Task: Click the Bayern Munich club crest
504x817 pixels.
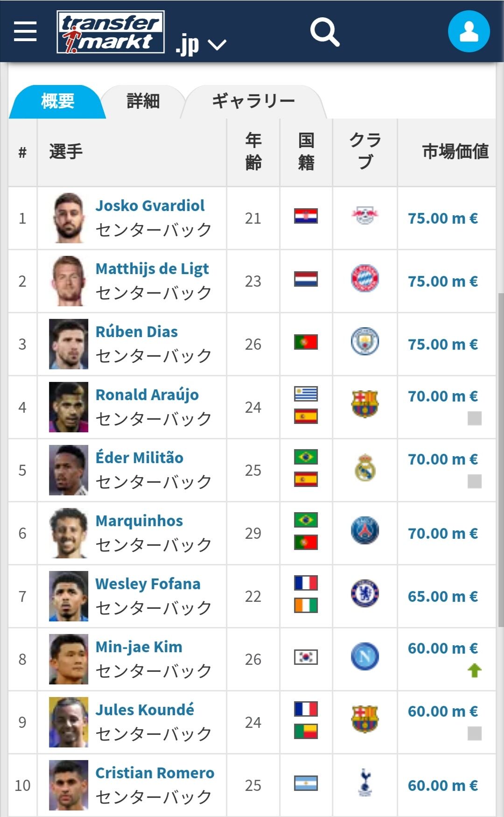Action: 365,279
